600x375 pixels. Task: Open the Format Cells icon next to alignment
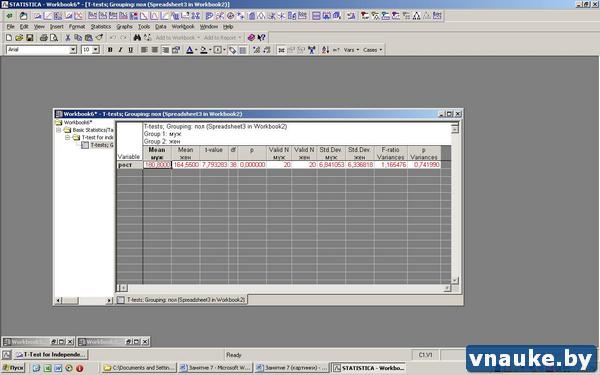point(176,50)
